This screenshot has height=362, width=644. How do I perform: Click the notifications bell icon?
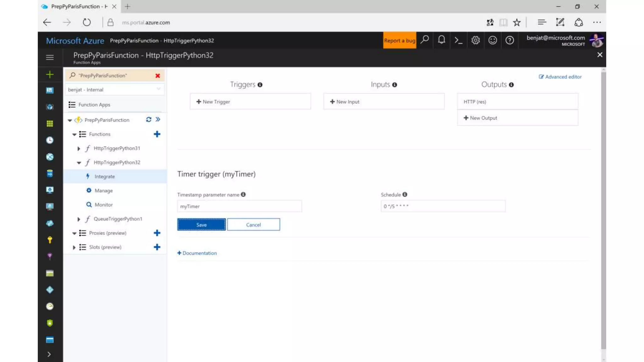[x=441, y=40]
